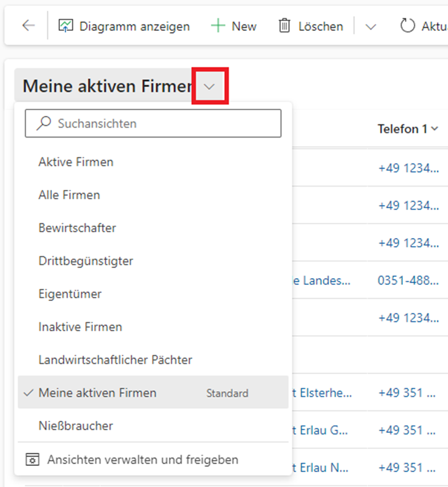
Task: Collapse the Meine aktiven Firmen view selector
Action: [x=209, y=87]
